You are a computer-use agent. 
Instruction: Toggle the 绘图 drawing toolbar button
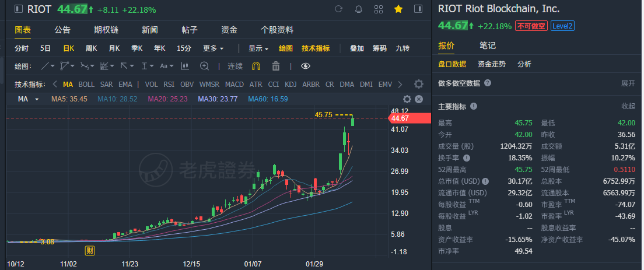pyautogui.click(x=286, y=48)
